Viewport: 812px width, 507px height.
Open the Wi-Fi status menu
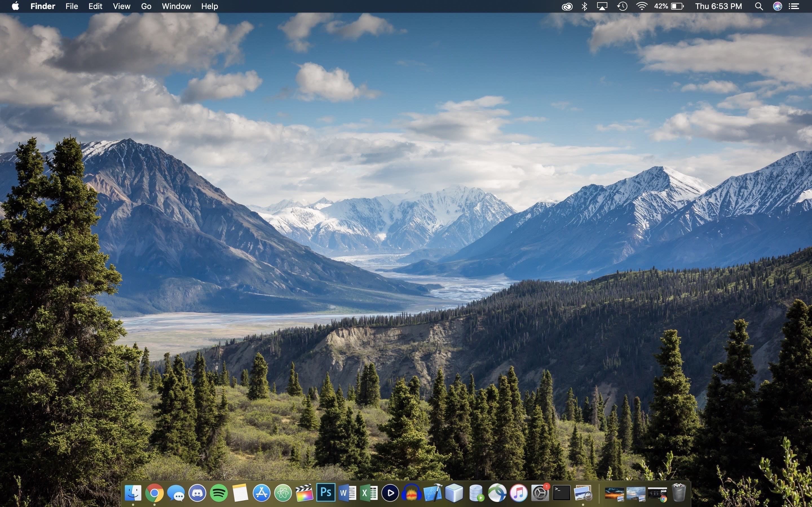[x=641, y=6]
